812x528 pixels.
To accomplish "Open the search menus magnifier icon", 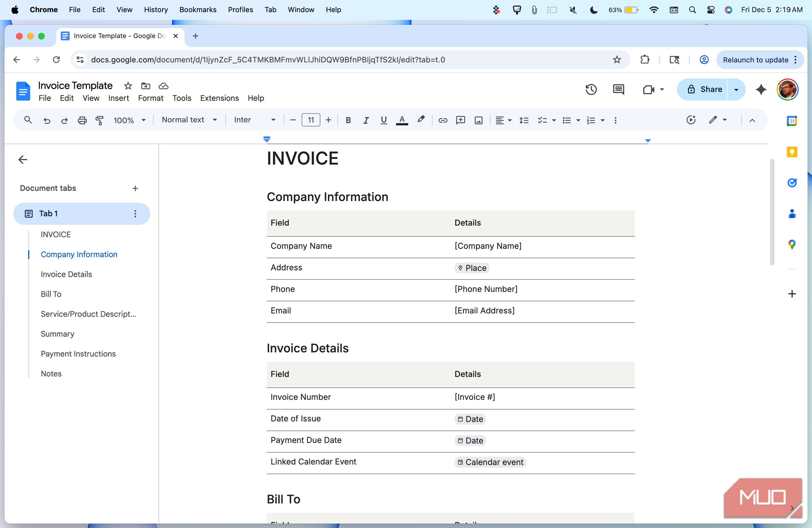I will point(28,120).
